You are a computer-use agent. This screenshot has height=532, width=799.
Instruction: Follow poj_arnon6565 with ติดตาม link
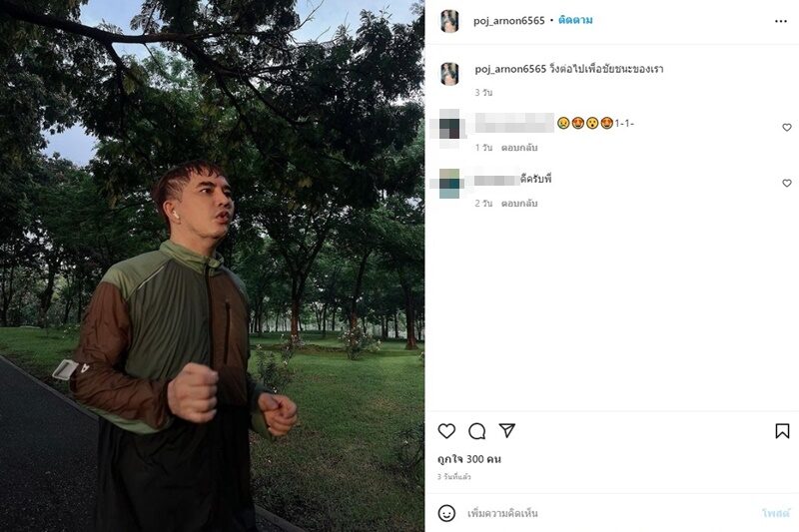pos(575,20)
